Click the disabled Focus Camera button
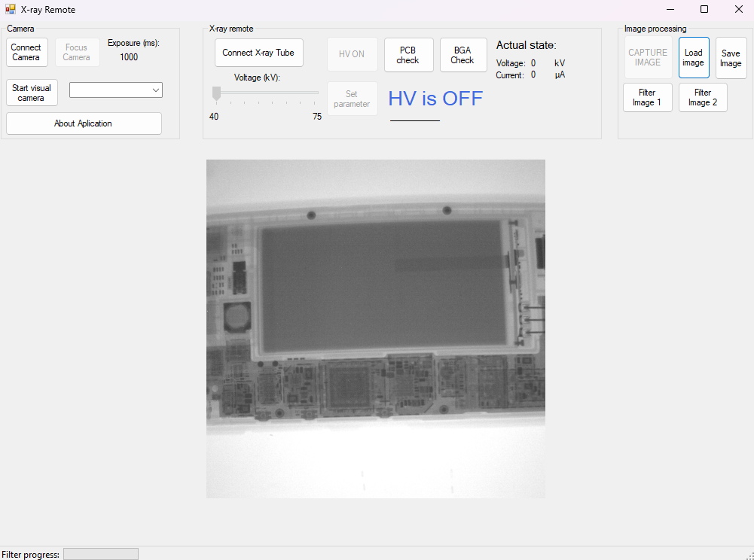 (77, 53)
